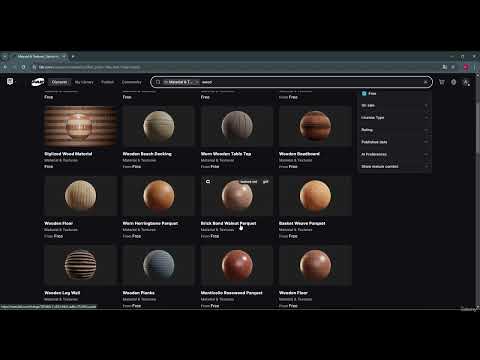Click the Fab logo in the header

coord(38,82)
